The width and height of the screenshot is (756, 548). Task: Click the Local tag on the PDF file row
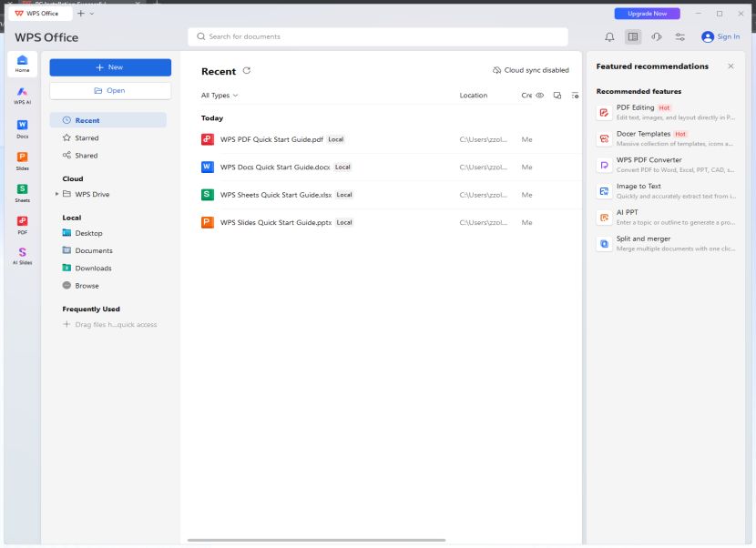pos(335,139)
